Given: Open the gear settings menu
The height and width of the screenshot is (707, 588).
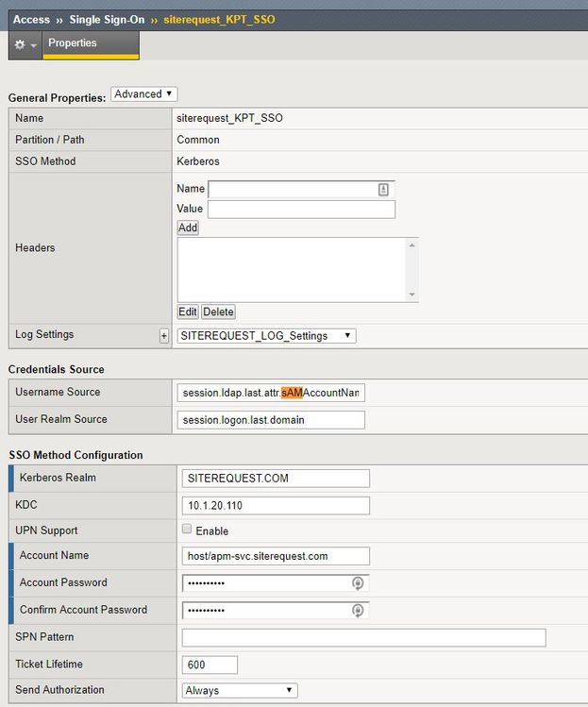Looking at the screenshot, I should (x=25, y=44).
